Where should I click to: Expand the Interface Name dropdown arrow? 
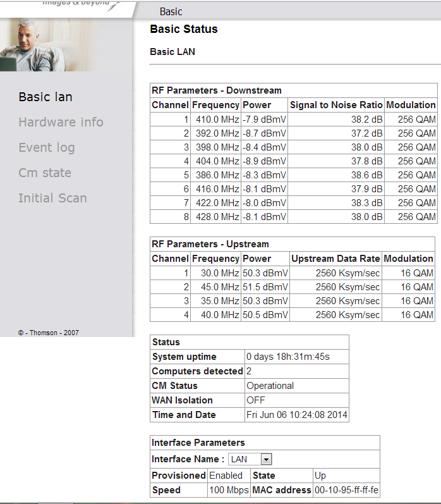(x=266, y=459)
